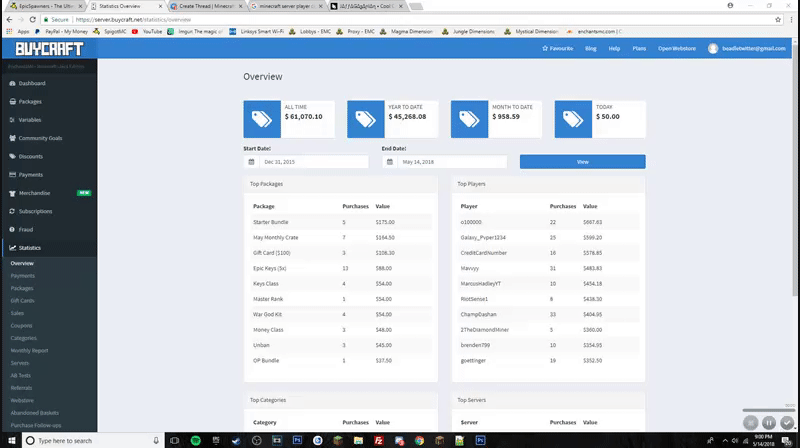Open the account email dropdown

point(747,48)
